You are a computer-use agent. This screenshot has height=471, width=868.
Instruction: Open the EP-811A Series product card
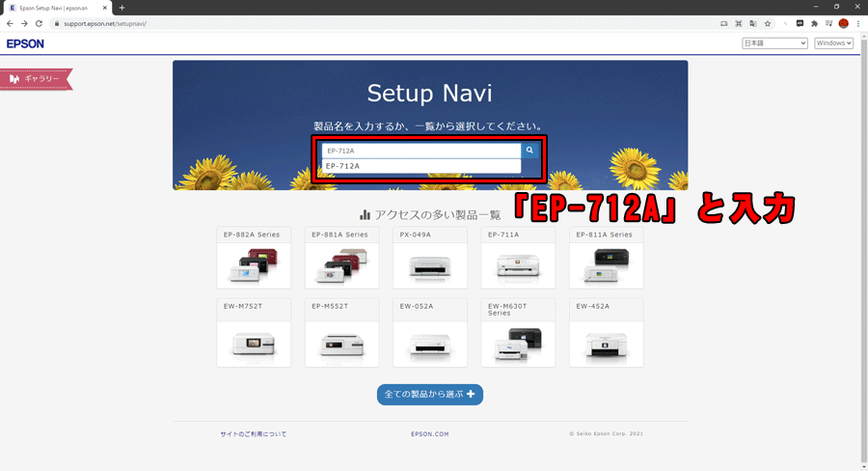(x=607, y=258)
